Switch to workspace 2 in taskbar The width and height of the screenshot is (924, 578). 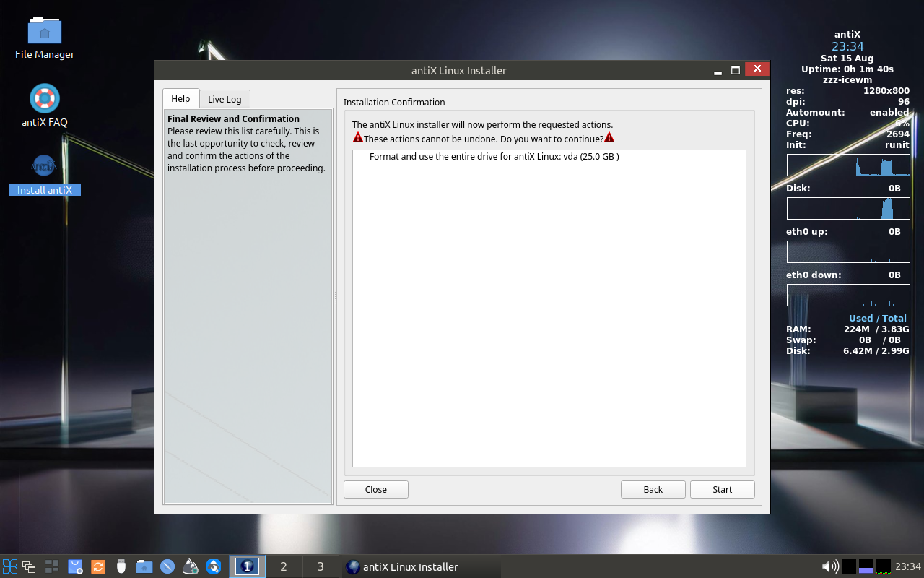tap(284, 566)
